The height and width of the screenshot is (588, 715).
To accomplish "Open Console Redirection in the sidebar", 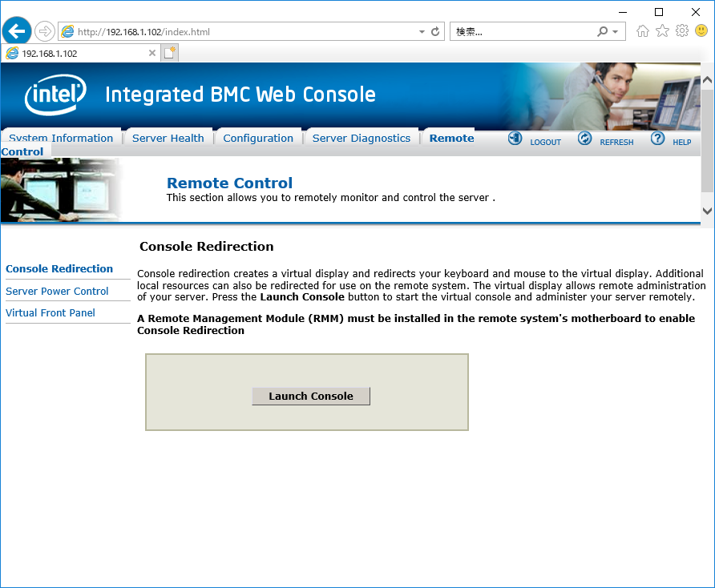I will click(x=59, y=269).
